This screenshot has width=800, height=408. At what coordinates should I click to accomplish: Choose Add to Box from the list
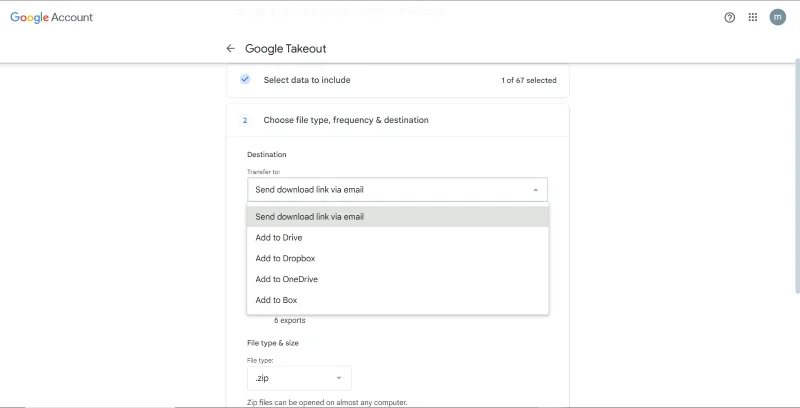point(397,300)
